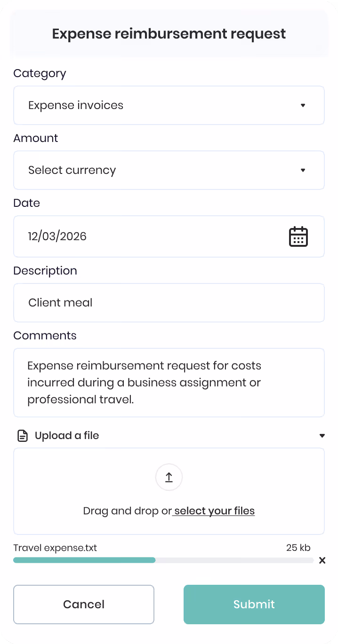338x644 pixels.
Task: Click the arrow in the Expense invoices dropdown
Action: click(x=303, y=105)
